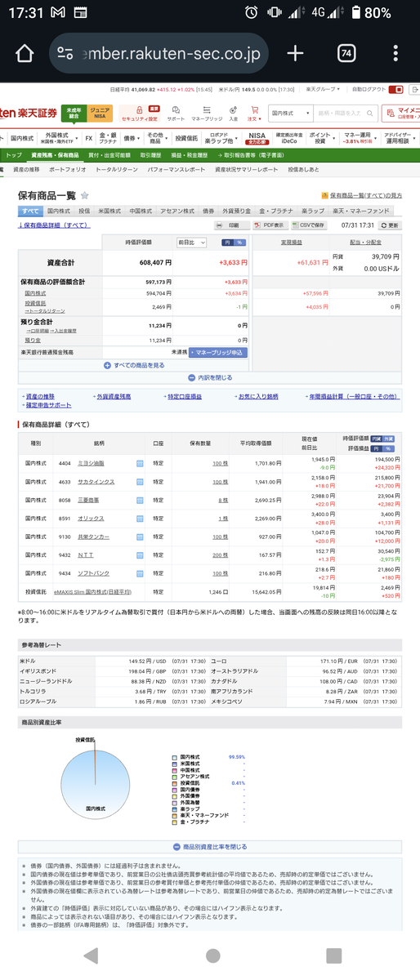Image resolution: width=420 pixels, height=980 pixels.
Task: Switch holdings table 時価評価額 to 円貨
Action: (x=377, y=439)
